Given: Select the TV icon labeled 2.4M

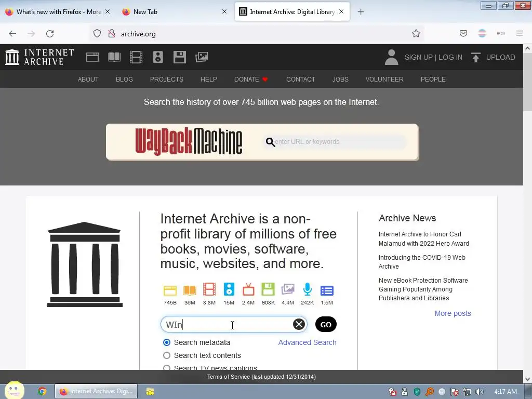Looking at the screenshot, I should click(x=248, y=289).
